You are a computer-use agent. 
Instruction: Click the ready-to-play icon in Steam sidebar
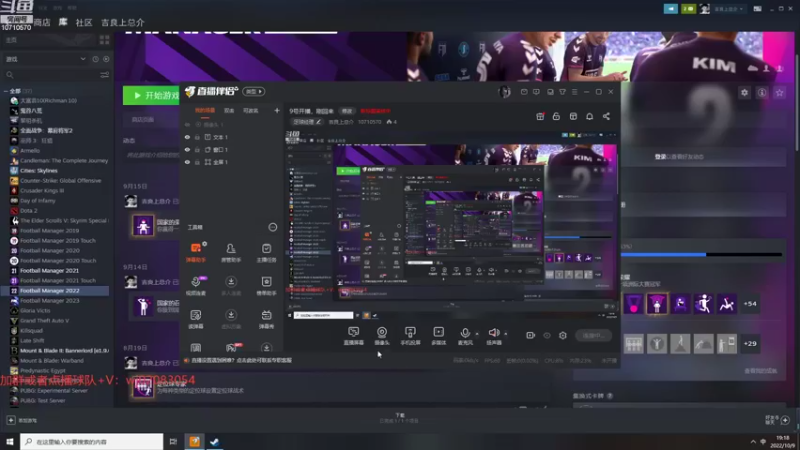tap(106, 59)
